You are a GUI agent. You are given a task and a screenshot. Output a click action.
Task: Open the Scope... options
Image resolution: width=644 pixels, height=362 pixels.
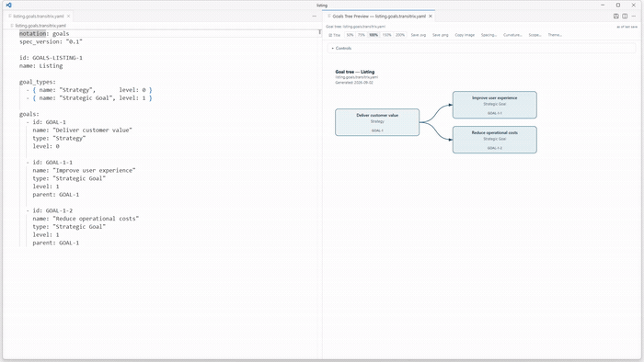535,35
